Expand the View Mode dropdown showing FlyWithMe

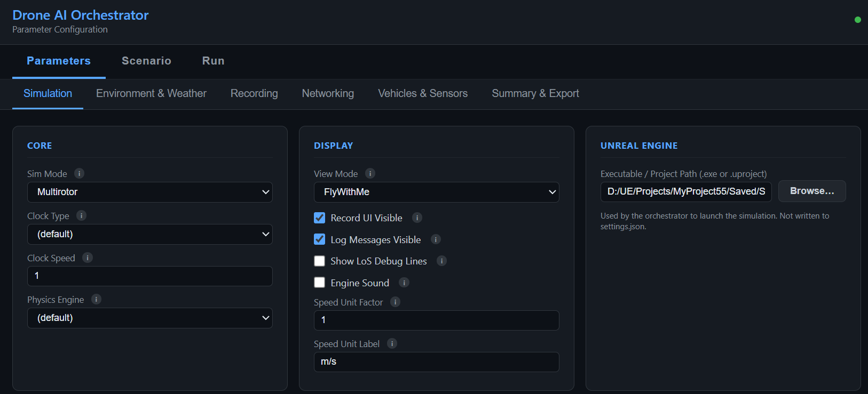436,192
